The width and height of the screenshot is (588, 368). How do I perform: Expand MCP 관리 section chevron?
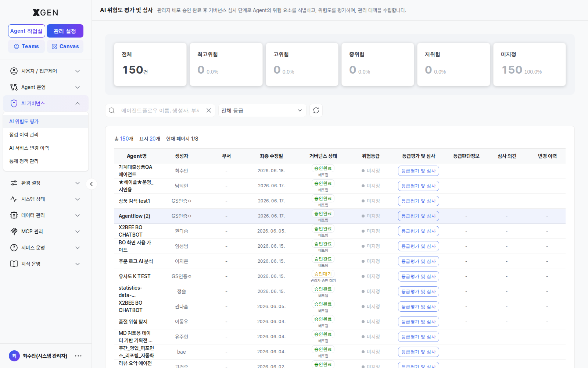click(78, 231)
